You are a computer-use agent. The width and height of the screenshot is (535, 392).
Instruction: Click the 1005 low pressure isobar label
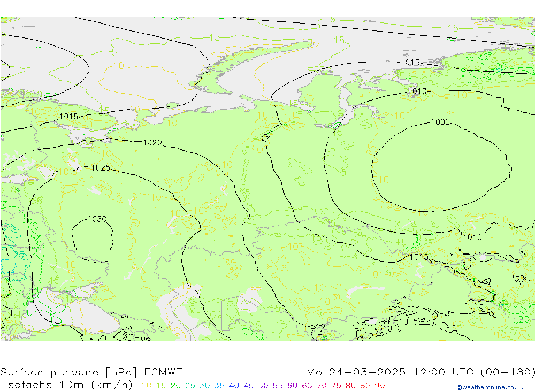[x=440, y=122]
